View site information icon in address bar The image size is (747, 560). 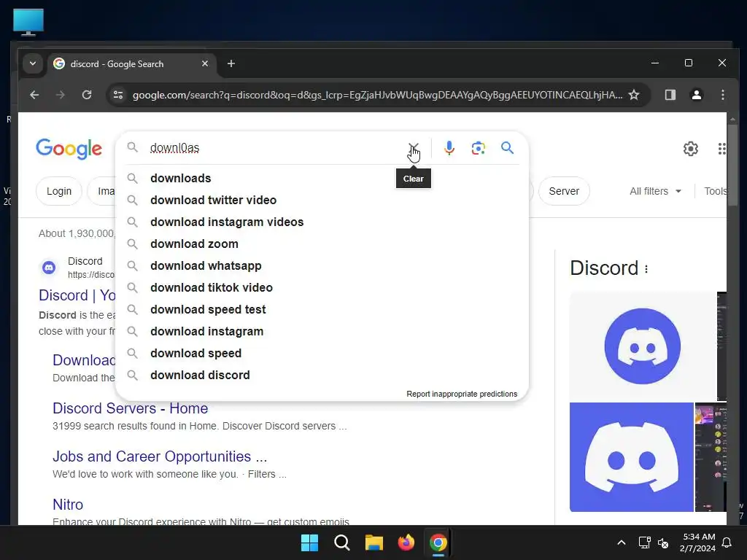118,95
